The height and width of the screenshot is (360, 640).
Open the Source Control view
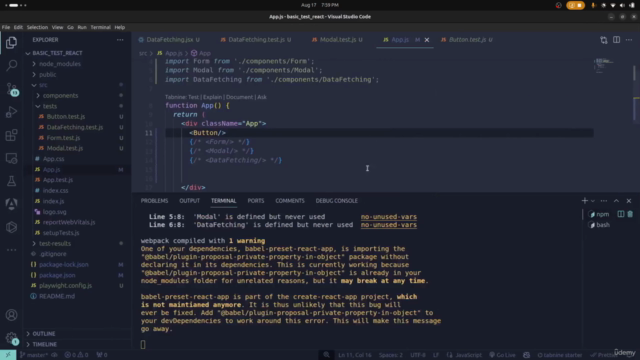point(11,89)
